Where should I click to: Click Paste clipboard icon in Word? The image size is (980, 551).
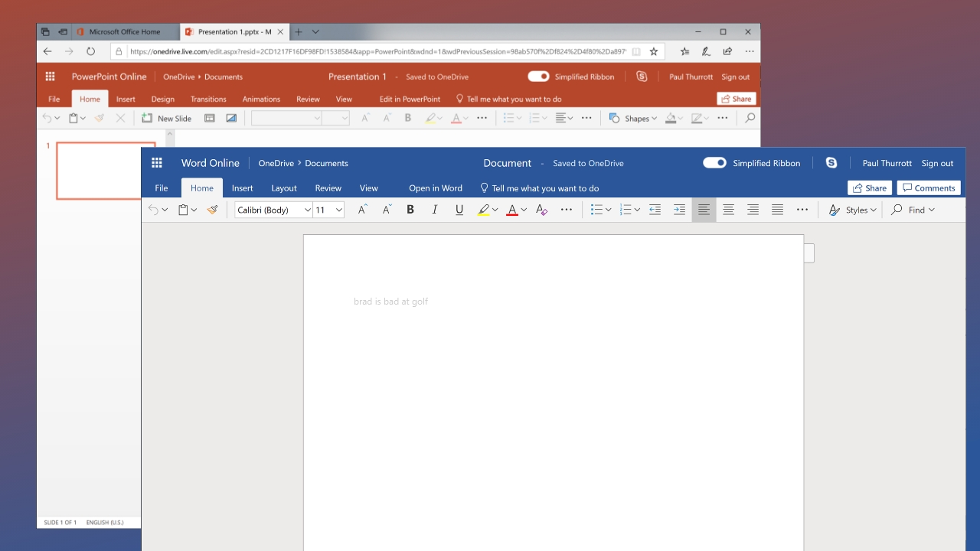183,210
